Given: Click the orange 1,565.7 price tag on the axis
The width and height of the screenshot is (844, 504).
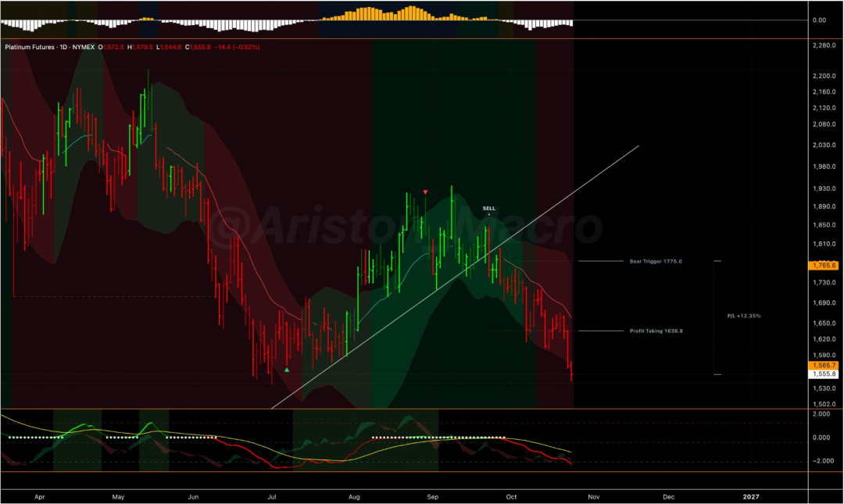Looking at the screenshot, I should (x=824, y=366).
